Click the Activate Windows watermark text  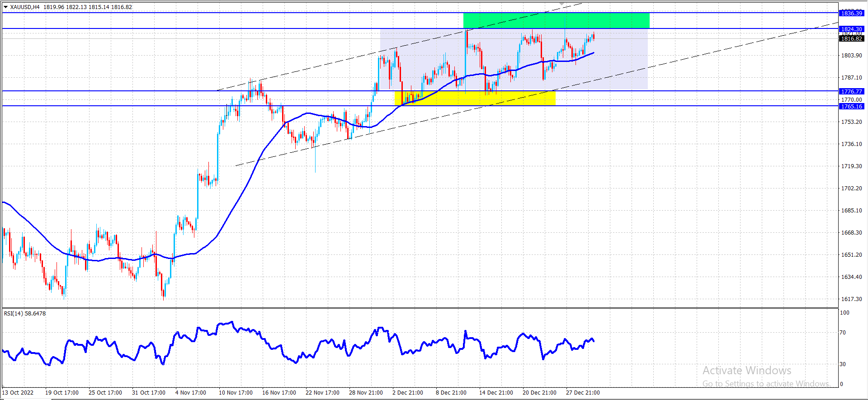click(747, 370)
